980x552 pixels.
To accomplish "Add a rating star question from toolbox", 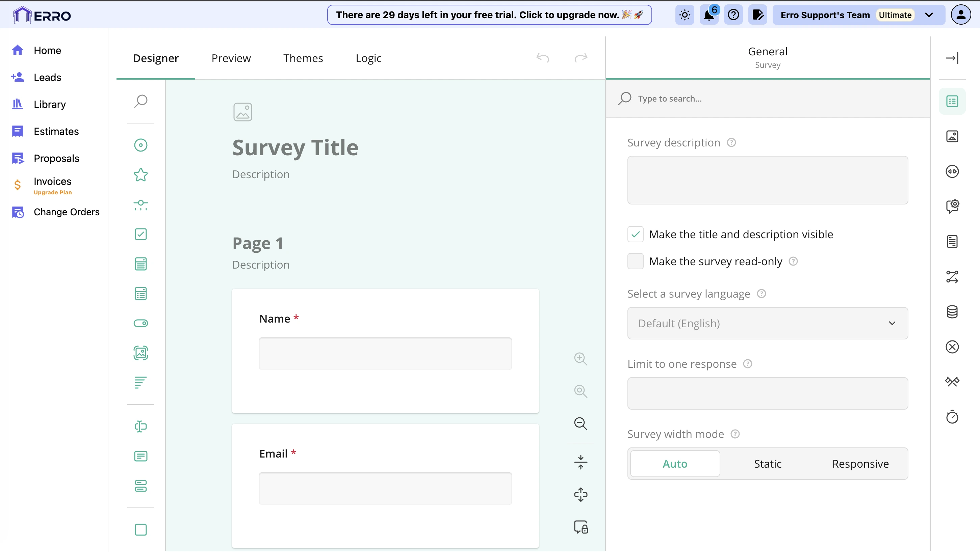I will [x=140, y=175].
